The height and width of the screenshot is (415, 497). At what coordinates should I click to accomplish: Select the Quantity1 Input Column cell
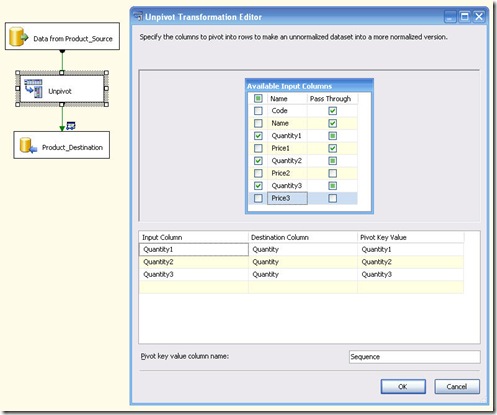pyautogui.click(x=194, y=249)
